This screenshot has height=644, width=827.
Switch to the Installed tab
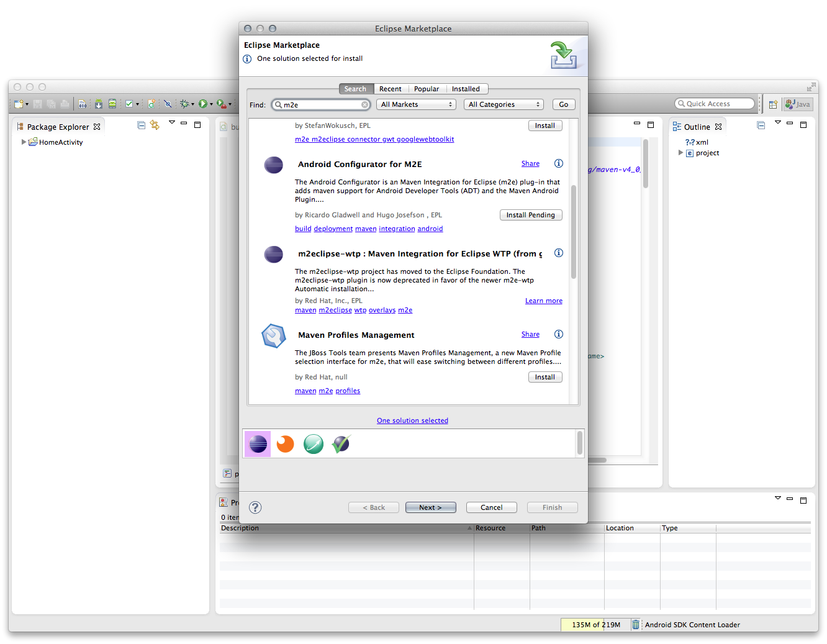[466, 89]
